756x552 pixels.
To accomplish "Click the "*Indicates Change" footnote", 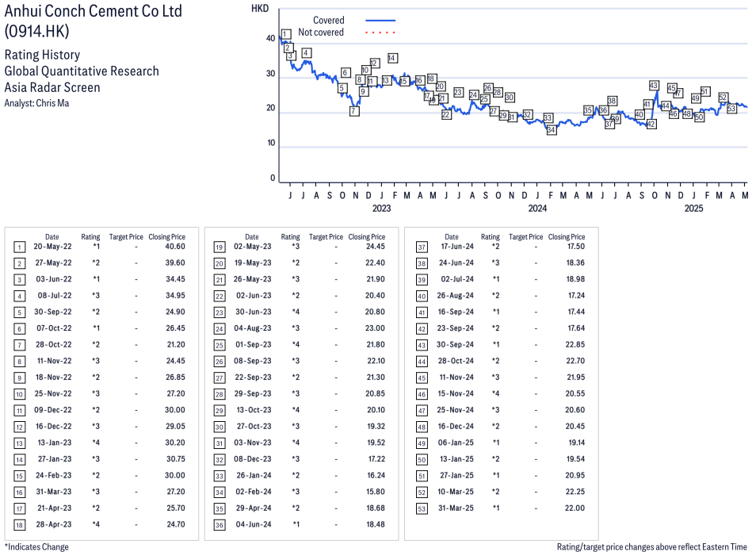I will tap(36, 546).
